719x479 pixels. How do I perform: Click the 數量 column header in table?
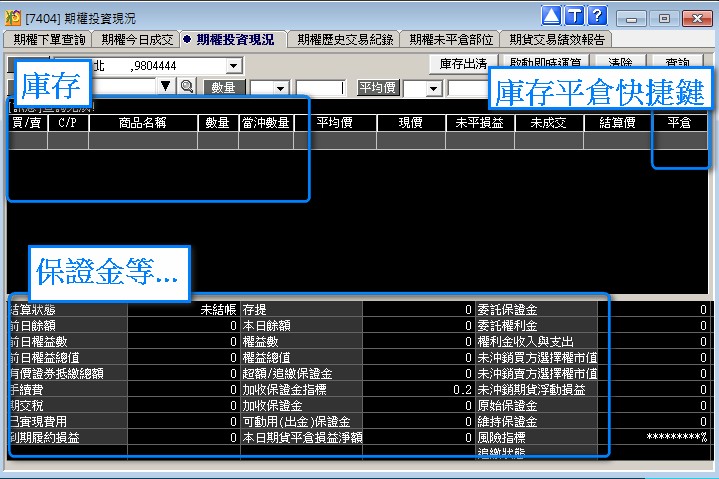point(217,123)
